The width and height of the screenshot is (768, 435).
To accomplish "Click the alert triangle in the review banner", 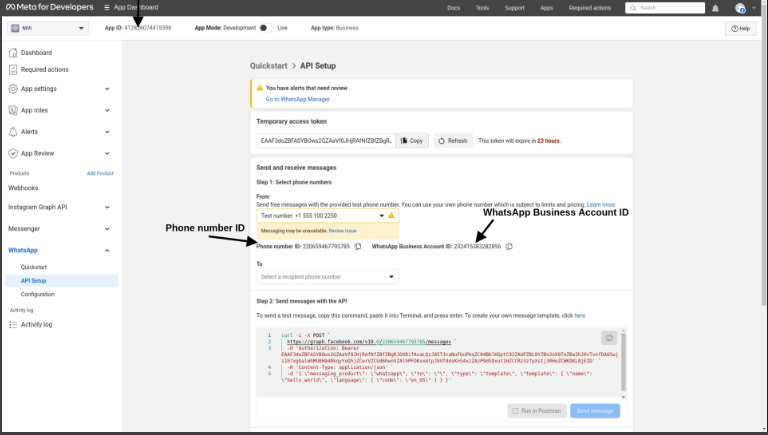I will point(260,88).
